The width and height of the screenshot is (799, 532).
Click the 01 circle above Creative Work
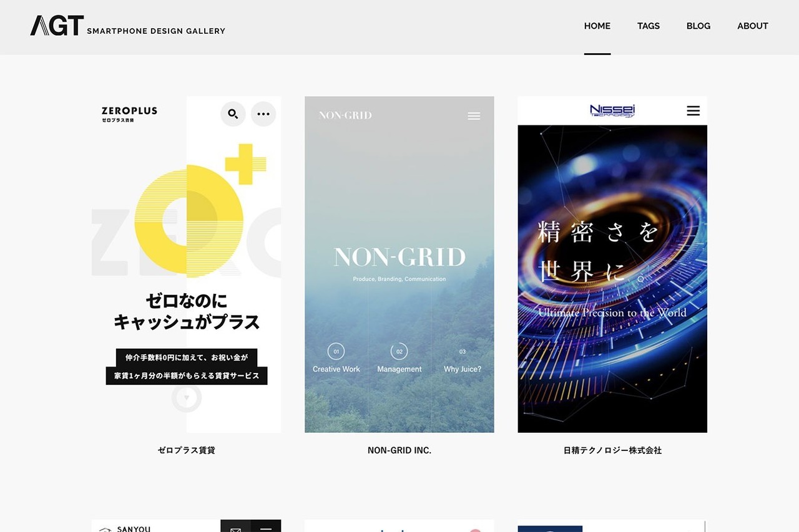pos(336,352)
